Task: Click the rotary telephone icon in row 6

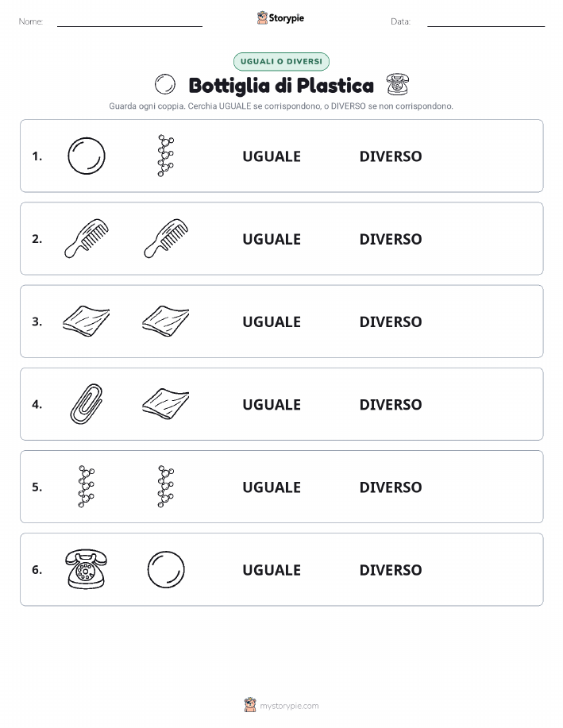Action: (x=87, y=570)
